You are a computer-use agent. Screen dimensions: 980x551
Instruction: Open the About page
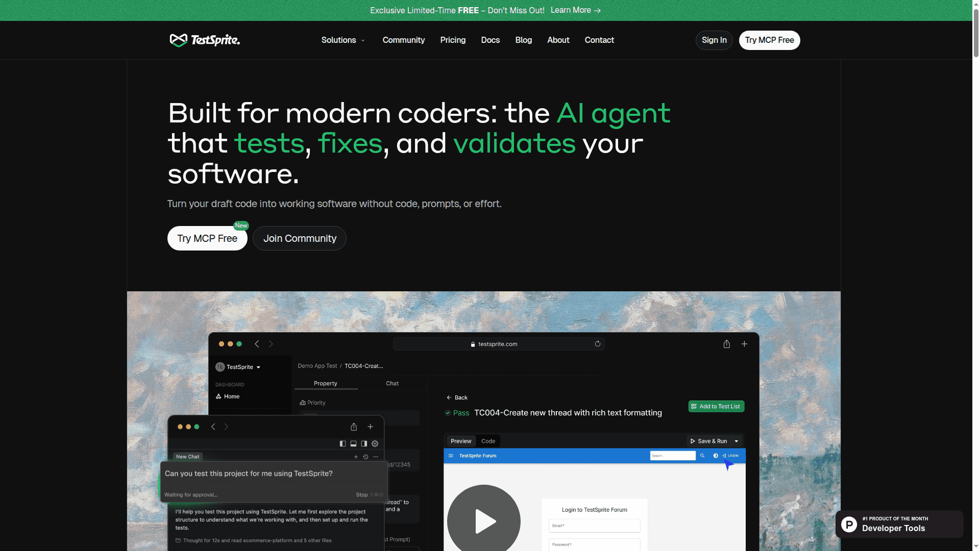[558, 40]
